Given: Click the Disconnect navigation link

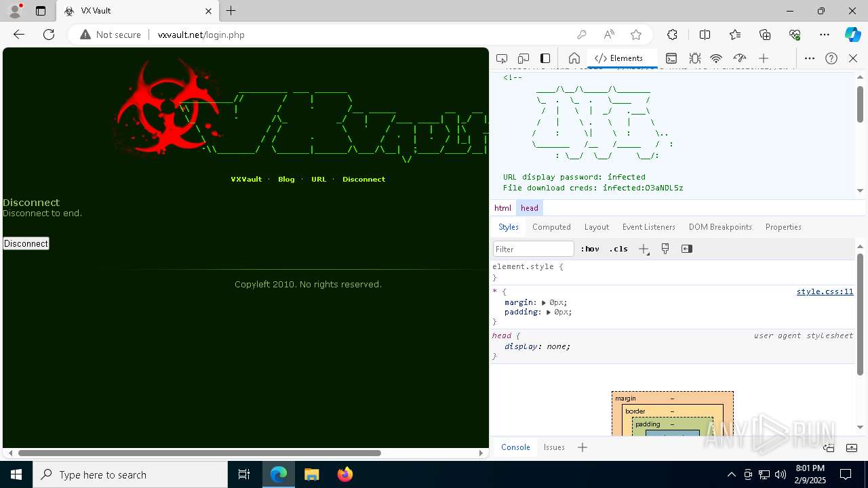Looking at the screenshot, I should click(363, 180).
